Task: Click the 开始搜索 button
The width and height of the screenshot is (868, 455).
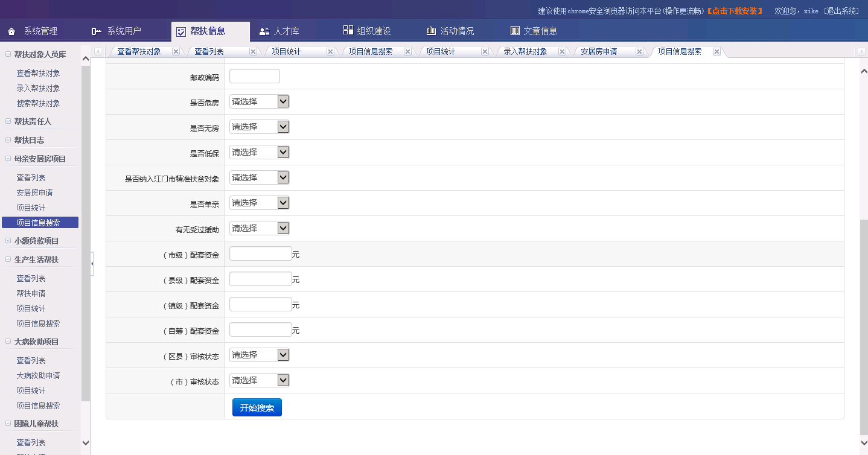Action: tap(257, 408)
